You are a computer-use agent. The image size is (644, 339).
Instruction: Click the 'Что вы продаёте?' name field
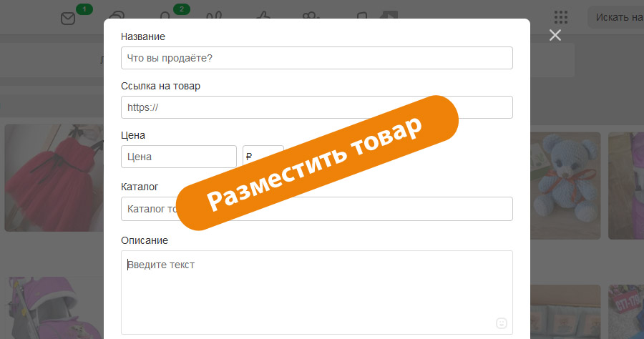pyautogui.click(x=317, y=58)
